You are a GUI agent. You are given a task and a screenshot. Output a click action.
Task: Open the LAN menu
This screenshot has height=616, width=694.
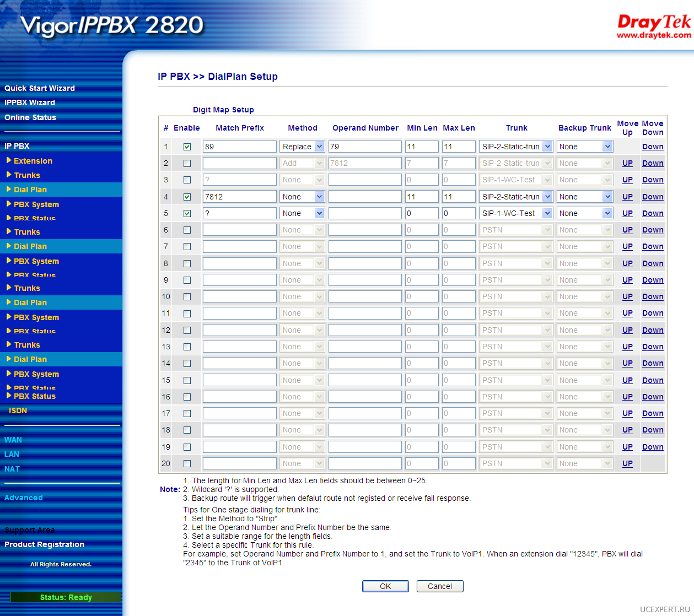(12, 454)
